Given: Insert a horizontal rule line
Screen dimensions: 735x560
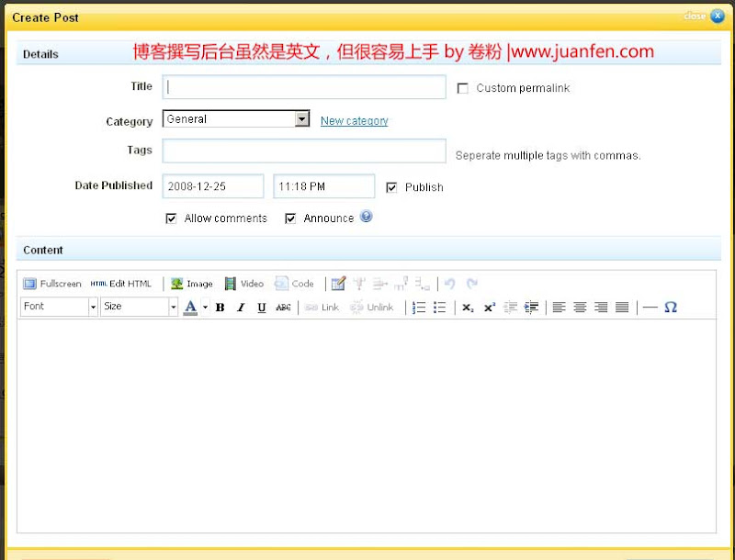Looking at the screenshot, I should click(x=650, y=308).
